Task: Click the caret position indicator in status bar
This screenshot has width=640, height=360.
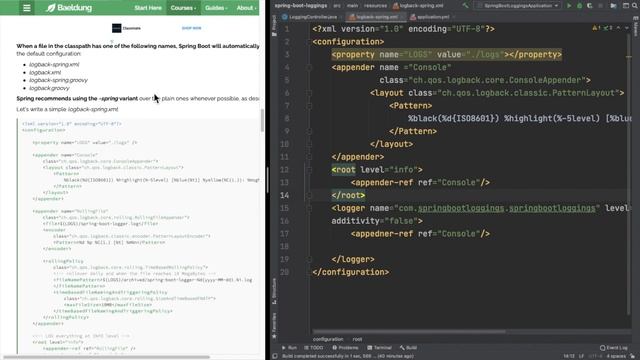Action: click(569, 356)
